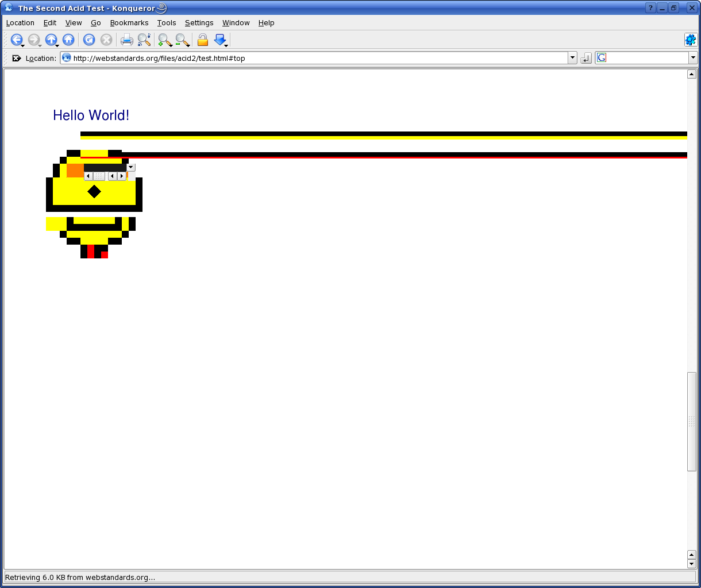Image resolution: width=701 pixels, height=588 pixels.
Task: Open the Konqueror window menu icon
Action: [x=9, y=8]
